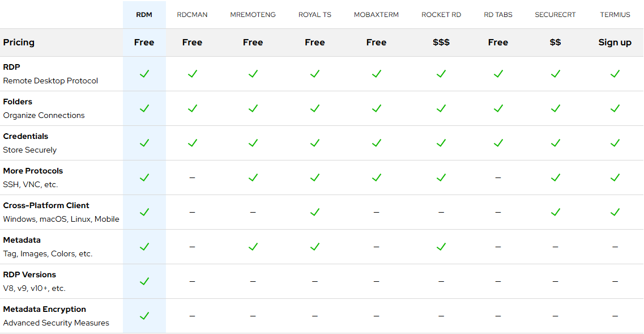Screen dimensions: 644x334
Task: Click the 'Free' price under MOBAXTERM
Action: click(x=376, y=43)
